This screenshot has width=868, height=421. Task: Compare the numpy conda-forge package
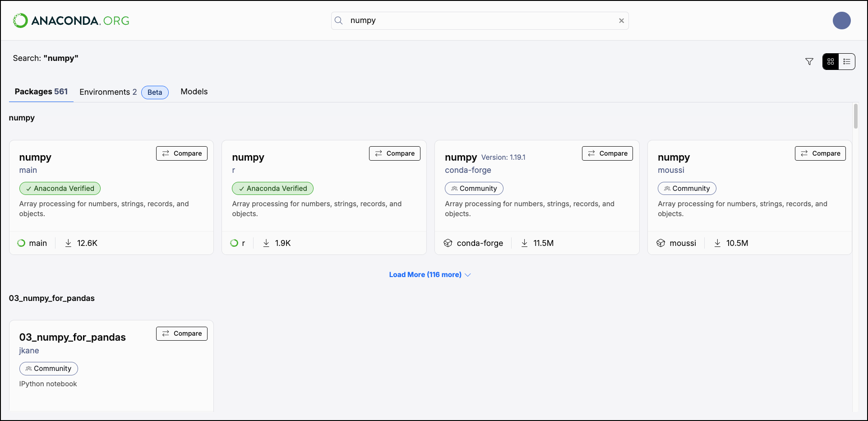click(608, 153)
